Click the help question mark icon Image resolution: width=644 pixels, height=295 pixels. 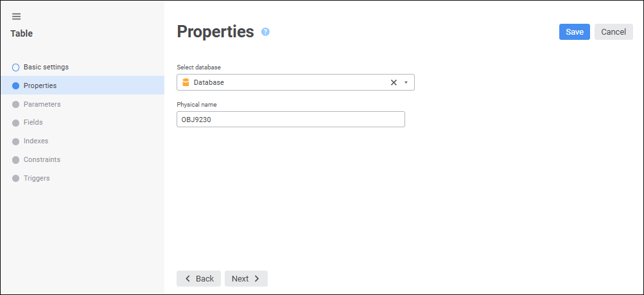point(265,31)
